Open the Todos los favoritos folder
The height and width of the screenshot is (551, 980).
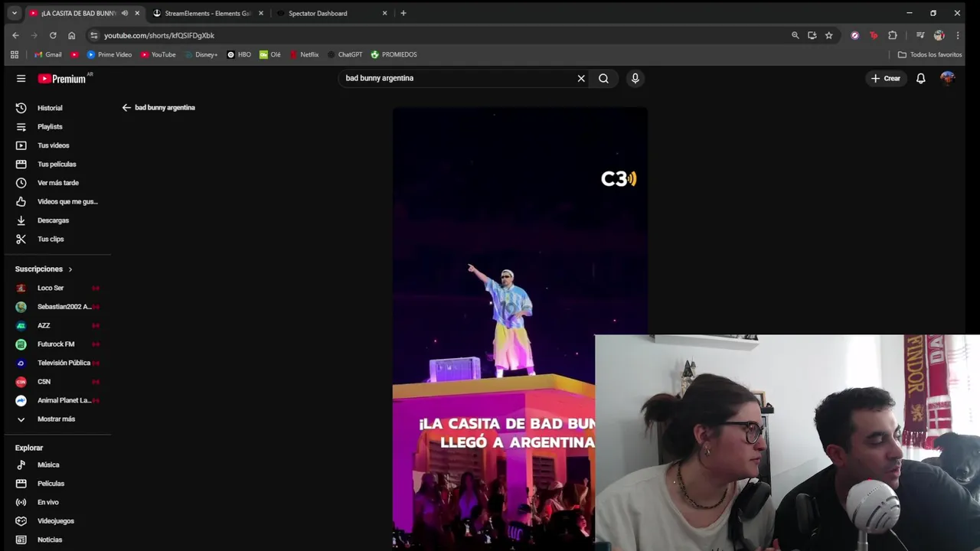click(929, 54)
